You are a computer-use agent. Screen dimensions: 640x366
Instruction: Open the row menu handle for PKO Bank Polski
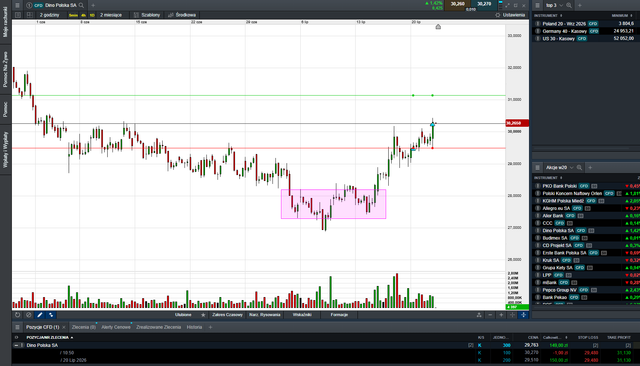pyautogui.click(x=538, y=186)
